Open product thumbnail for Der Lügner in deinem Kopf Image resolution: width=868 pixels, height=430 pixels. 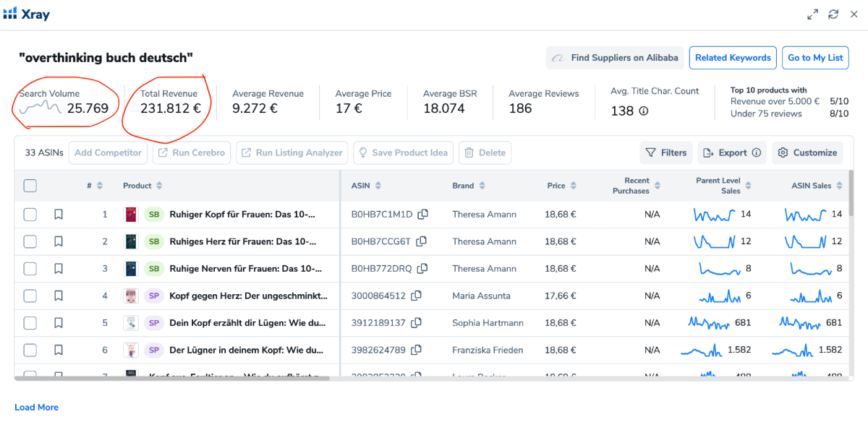click(130, 350)
